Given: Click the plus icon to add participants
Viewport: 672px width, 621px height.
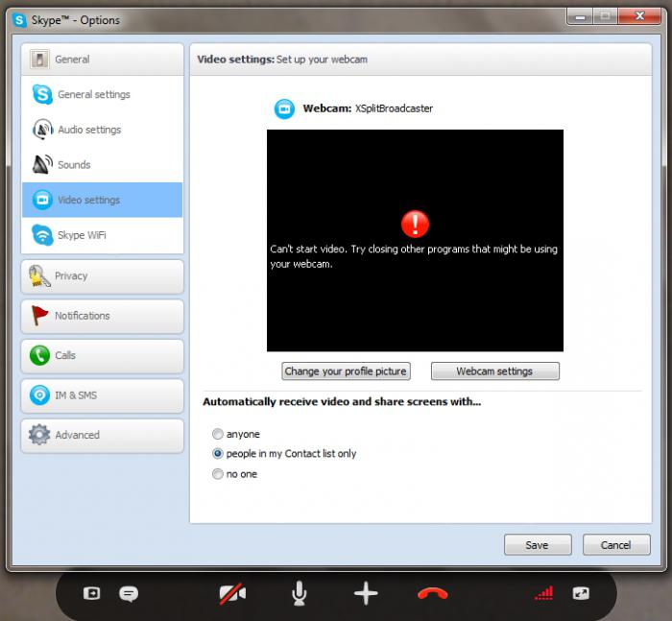Looking at the screenshot, I should tap(366, 593).
